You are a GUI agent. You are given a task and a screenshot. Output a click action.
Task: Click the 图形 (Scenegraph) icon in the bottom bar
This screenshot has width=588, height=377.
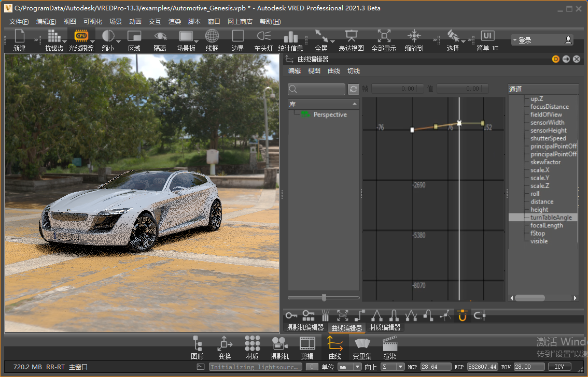[x=197, y=347]
